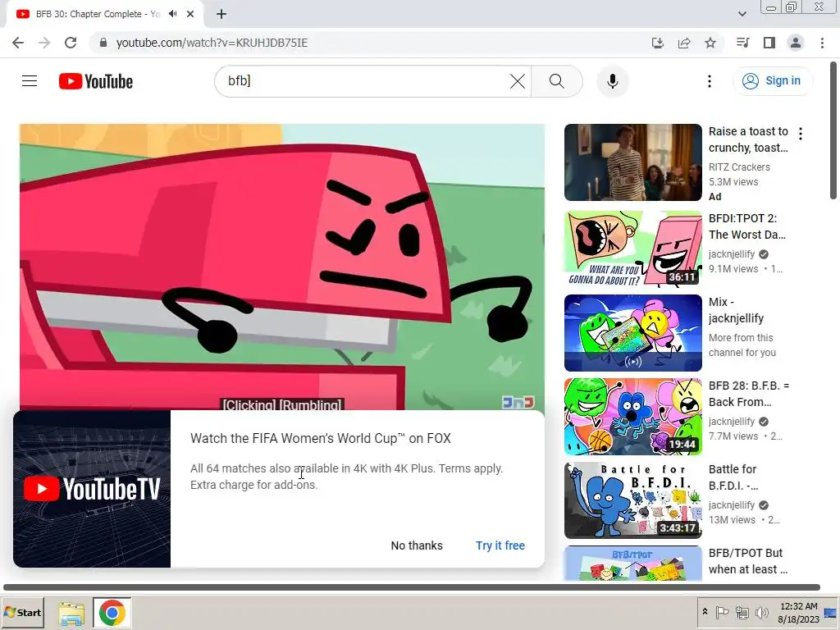Start voice search with microphone

point(612,81)
